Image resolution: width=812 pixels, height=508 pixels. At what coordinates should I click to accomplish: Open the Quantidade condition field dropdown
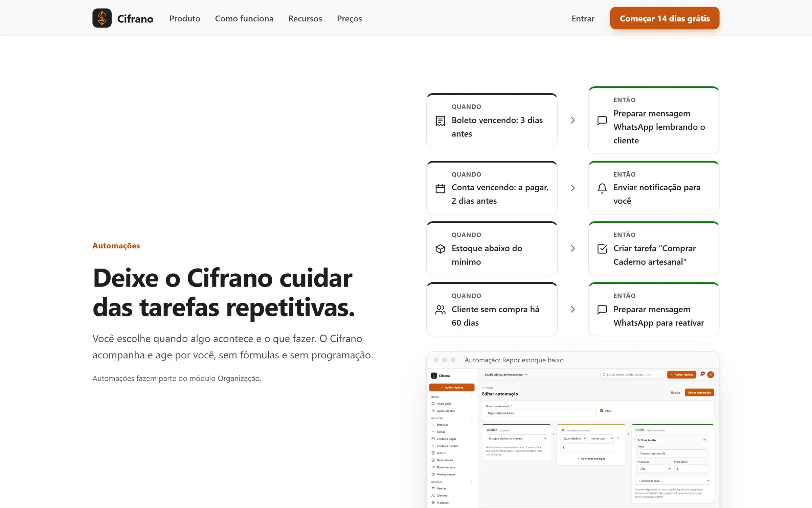573,439
